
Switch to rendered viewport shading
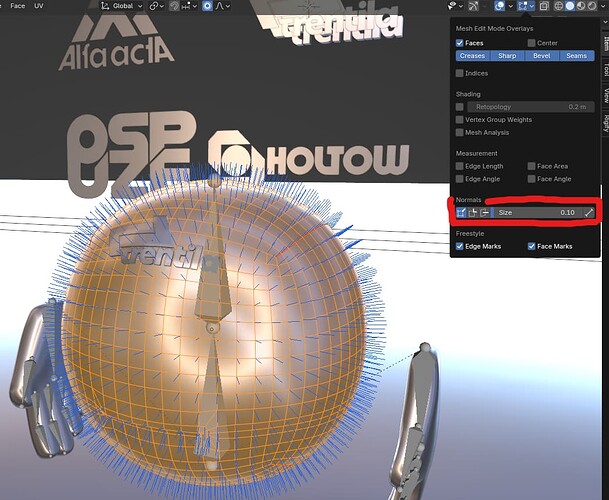tap(596, 6)
